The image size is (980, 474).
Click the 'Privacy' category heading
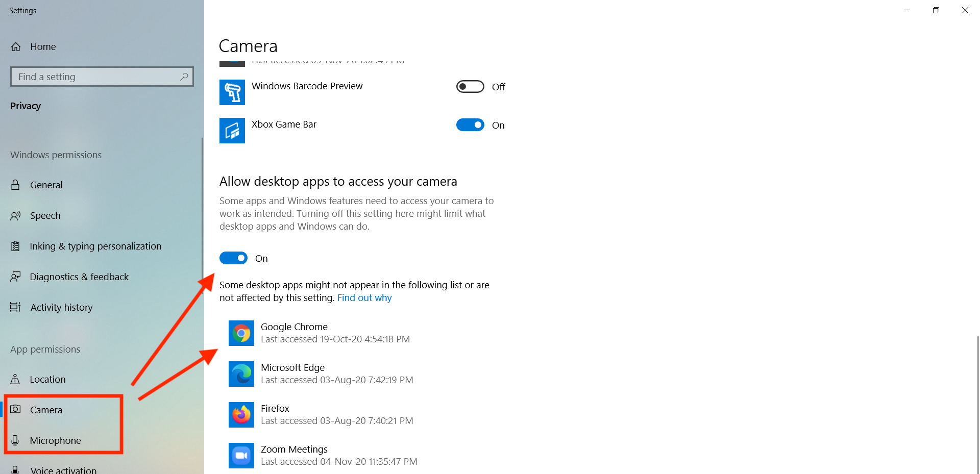(26, 106)
